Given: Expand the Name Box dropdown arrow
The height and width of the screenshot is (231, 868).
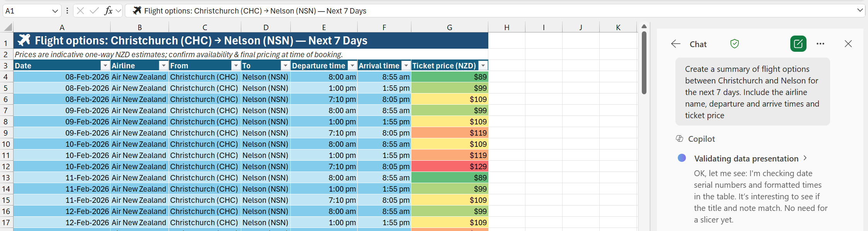Looking at the screenshot, I should tap(55, 11).
